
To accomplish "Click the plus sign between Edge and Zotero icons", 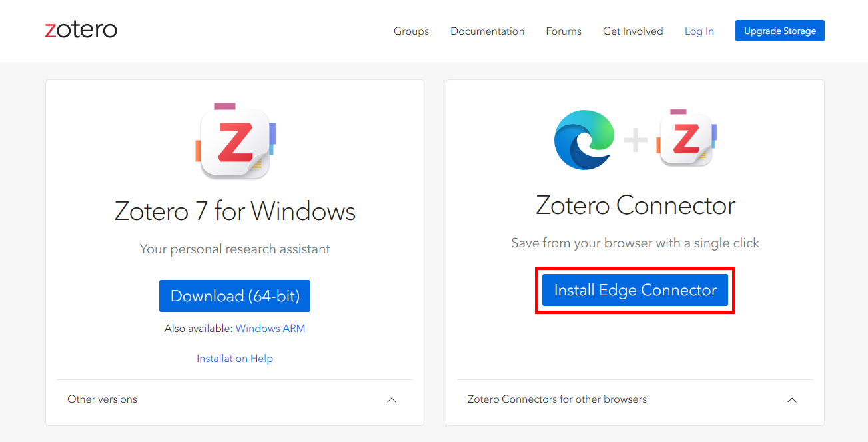I will pyautogui.click(x=635, y=140).
